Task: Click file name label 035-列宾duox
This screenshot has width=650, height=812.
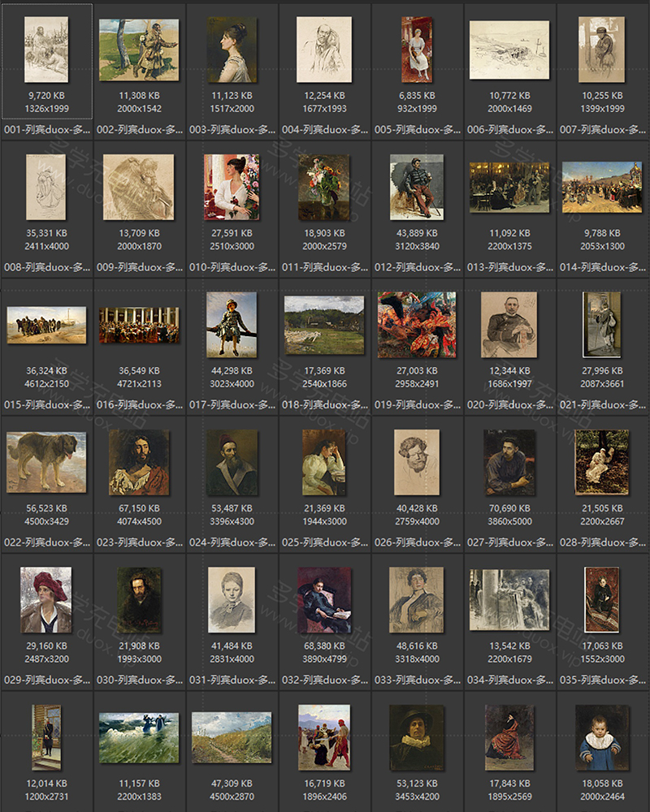Action: tap(602, 680)
